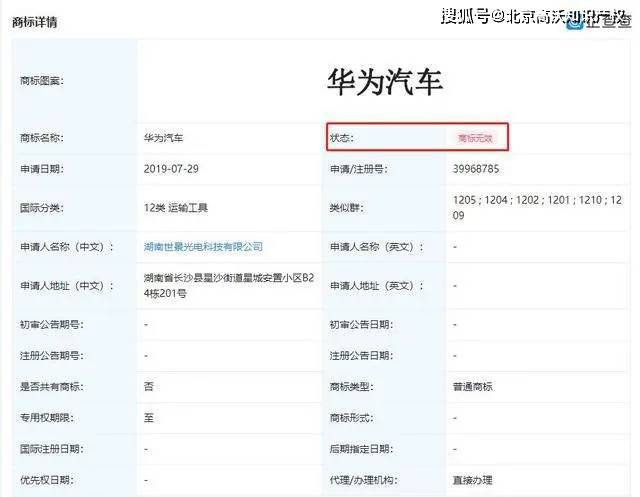
Task: Select trademark name value 华为汽车
Action: point(163,138)
